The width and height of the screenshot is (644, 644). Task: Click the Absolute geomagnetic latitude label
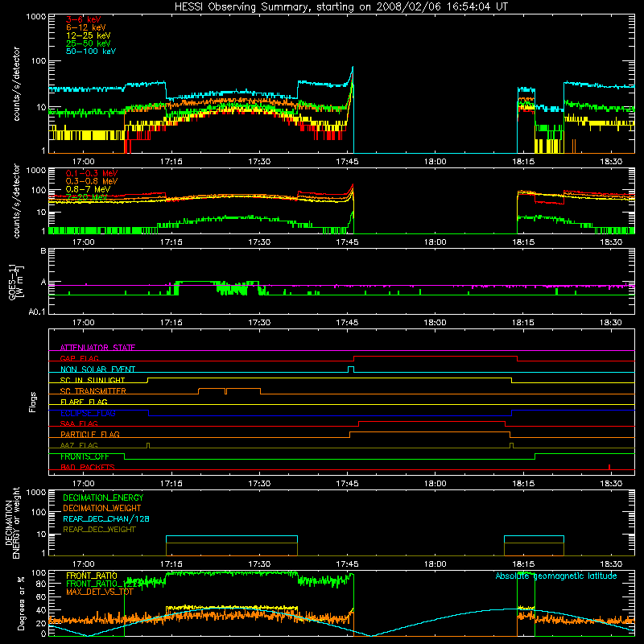click(x=556, y=576)
